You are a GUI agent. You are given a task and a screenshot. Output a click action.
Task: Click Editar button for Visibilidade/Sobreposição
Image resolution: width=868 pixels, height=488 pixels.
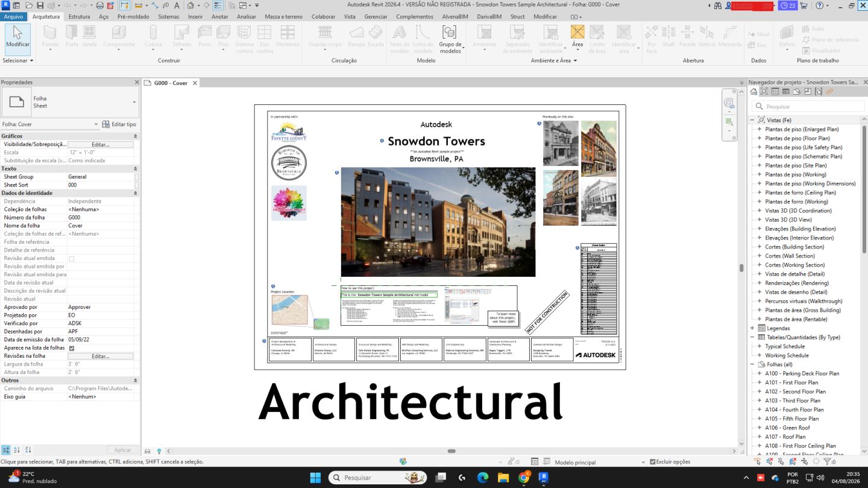click(100, 144)
